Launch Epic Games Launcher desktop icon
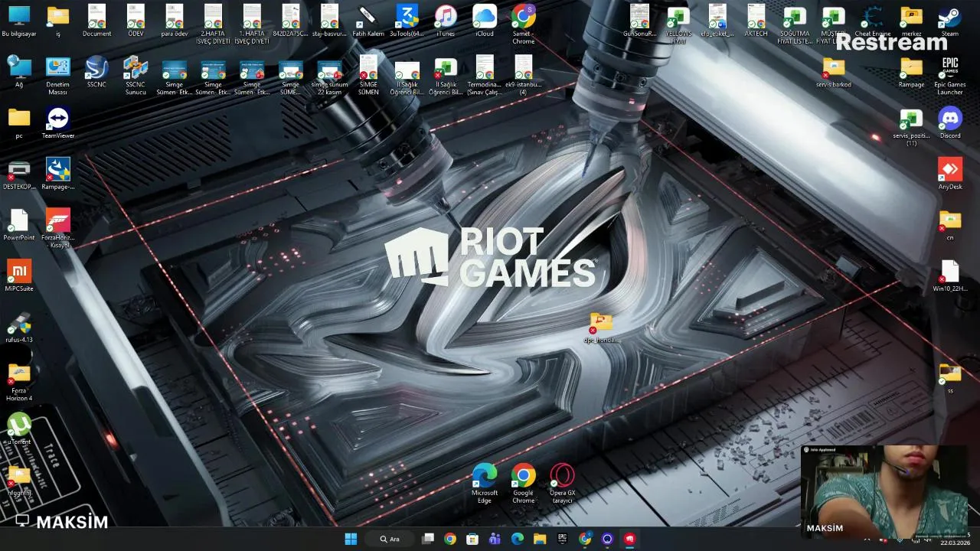980x551 pixels. point(950,76)
